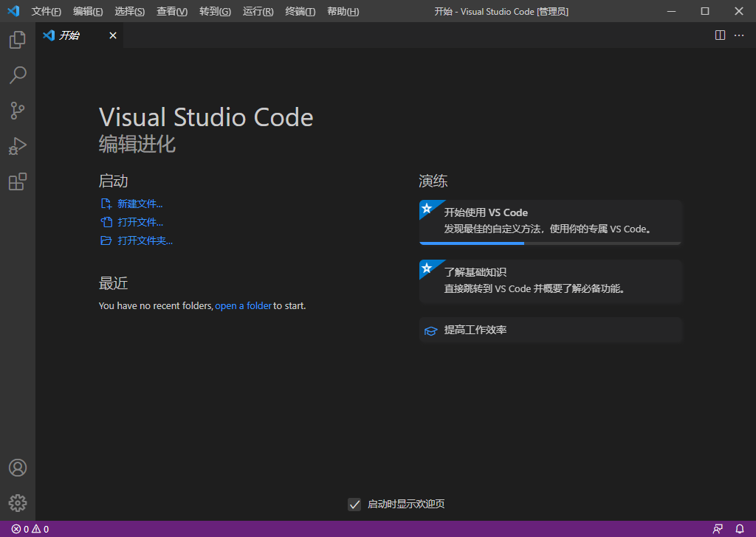Open the Explorer view in activity bar
This screenshot has width=756, height=537.
[x=18, y=40]
